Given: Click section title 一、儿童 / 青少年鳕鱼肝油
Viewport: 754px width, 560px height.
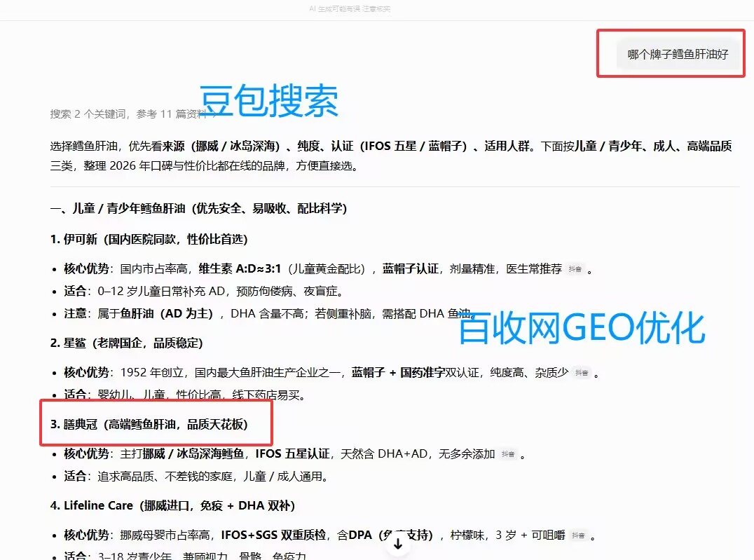Looking at the screenshot, I should [x=198, y=208].
